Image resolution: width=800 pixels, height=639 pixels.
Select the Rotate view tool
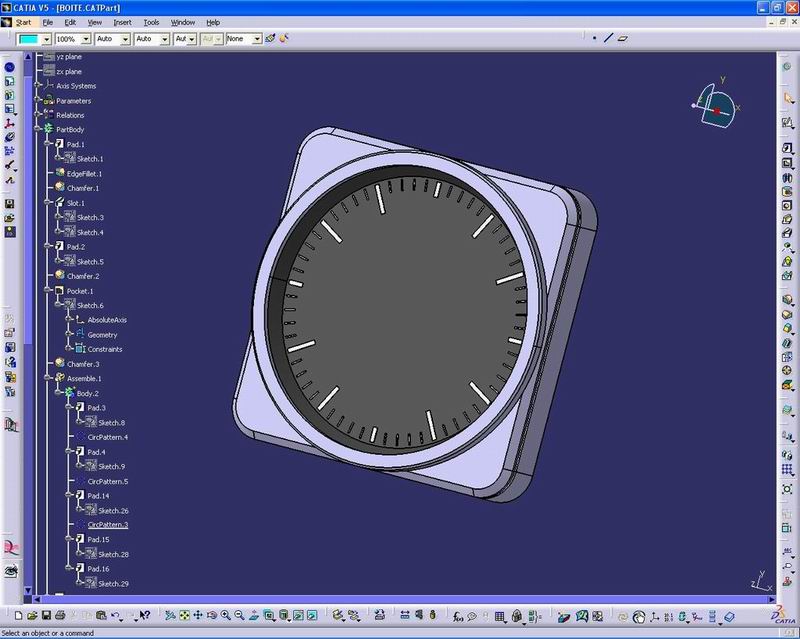click(x=212, y=616)
